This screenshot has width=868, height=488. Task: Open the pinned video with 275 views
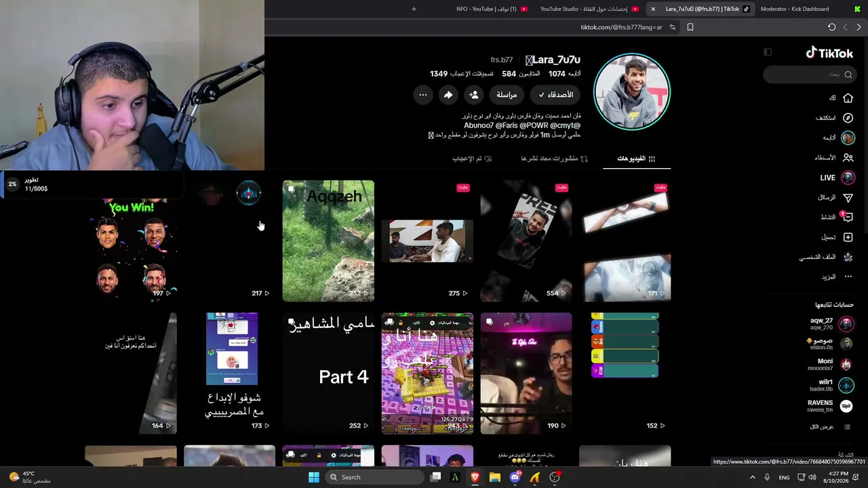[427, 241]
